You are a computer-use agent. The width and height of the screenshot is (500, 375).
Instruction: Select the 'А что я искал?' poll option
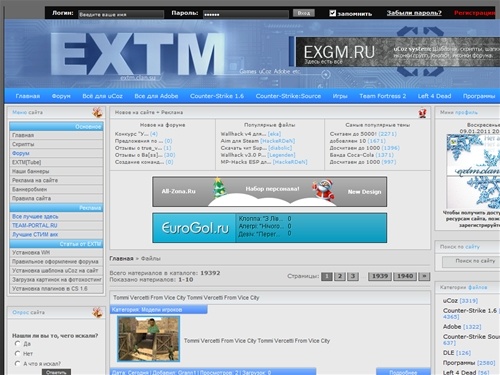pyautogui.click(x=18, y=363)
